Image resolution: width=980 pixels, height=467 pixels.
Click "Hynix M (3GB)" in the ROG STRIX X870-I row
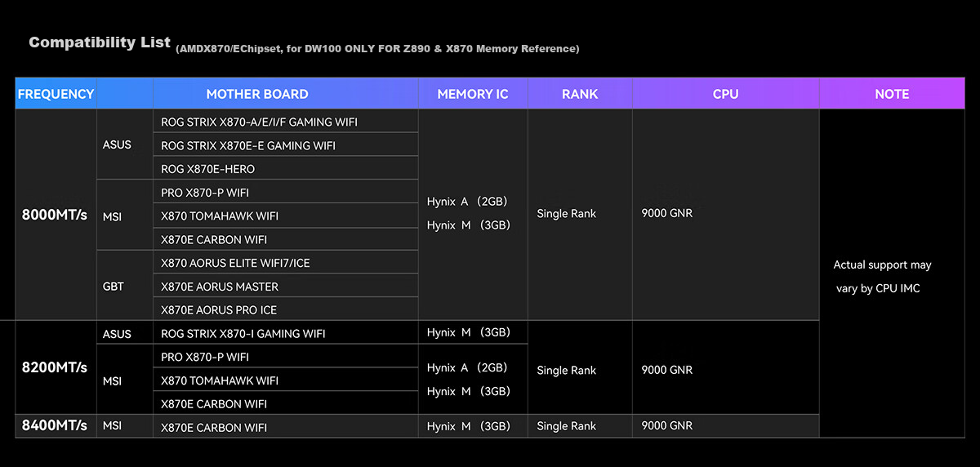pos(468,332)
